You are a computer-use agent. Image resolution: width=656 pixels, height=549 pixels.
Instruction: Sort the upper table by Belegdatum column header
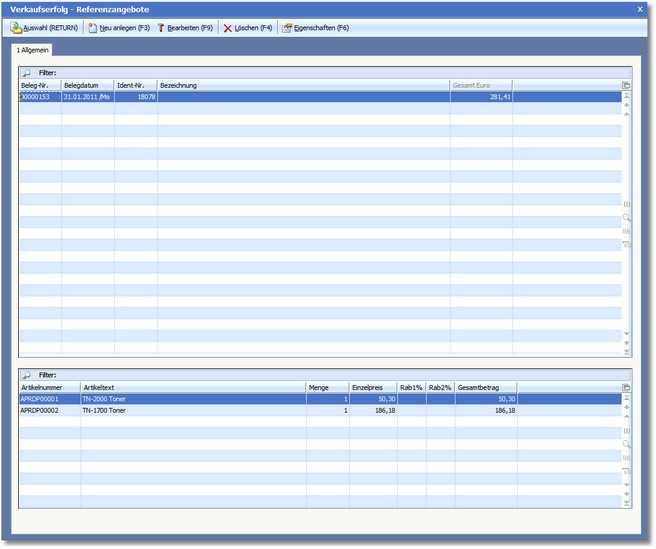point(87,86)
